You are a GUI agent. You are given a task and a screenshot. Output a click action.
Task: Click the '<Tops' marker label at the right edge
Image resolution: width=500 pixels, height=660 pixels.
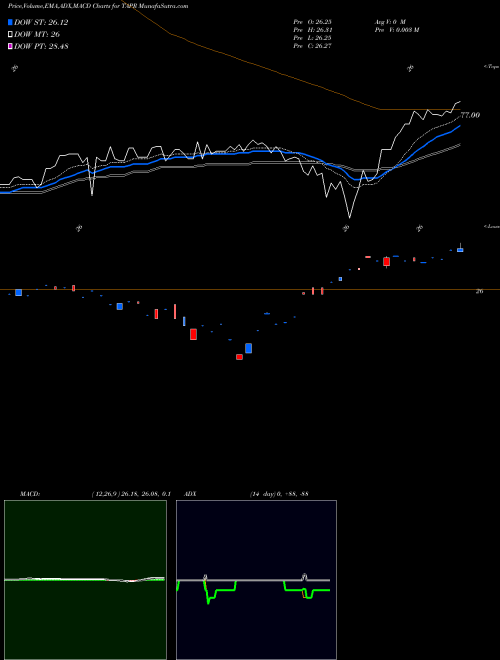click(492, 67)
